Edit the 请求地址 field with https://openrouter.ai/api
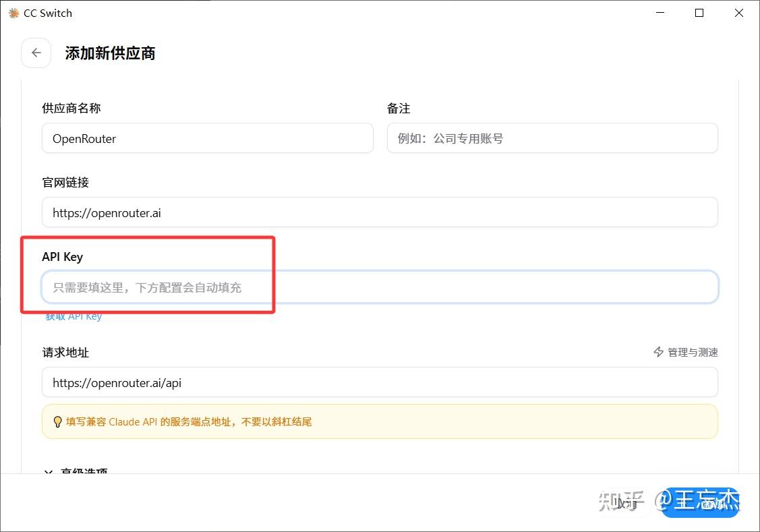The height and width of the screenshot is (532, 760). pos(380,382)
